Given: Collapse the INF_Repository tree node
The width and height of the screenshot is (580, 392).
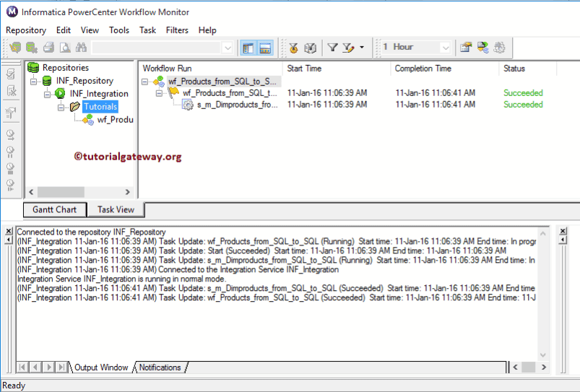Looking at the screenshot, I should (34, 81).
